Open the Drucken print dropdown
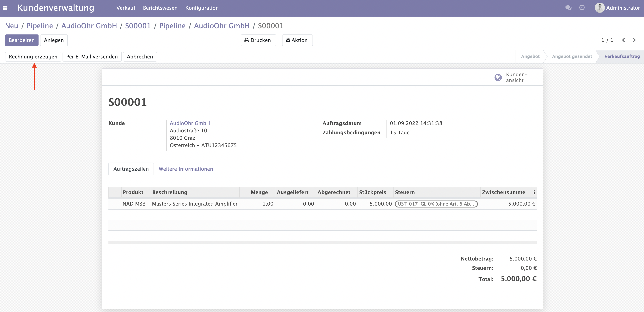The image size is (644, 312). point(258,40)
